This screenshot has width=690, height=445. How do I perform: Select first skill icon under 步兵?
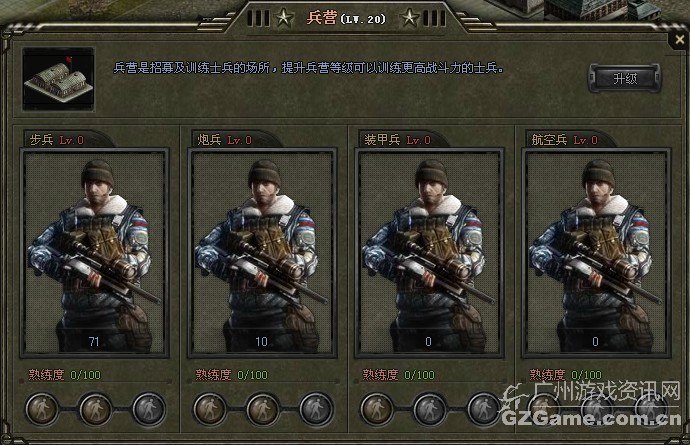tap(42, 409)
